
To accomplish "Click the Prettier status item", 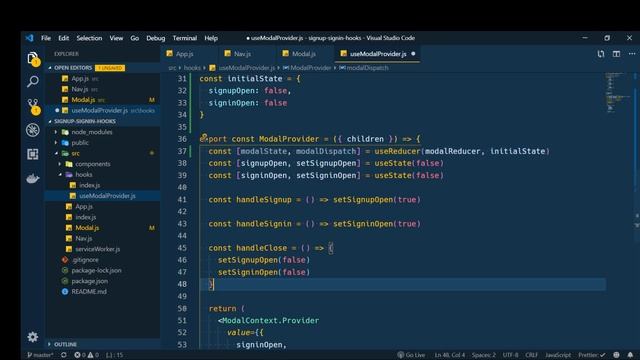I will (592, 355).
